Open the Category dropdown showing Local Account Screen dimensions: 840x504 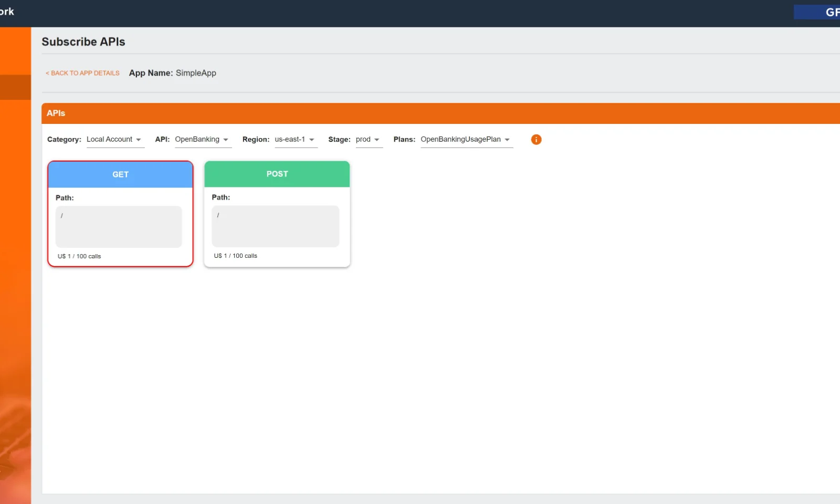click(x=115, y=139)
